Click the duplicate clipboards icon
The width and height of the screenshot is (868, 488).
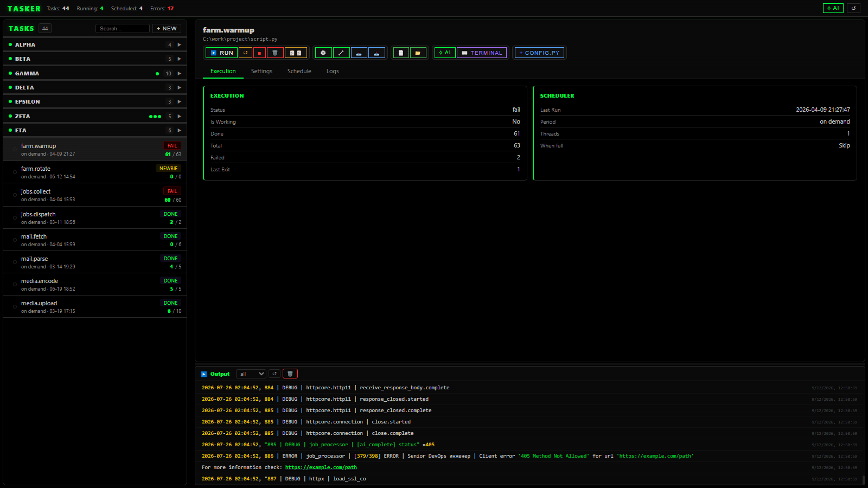(x=296, y=53)
